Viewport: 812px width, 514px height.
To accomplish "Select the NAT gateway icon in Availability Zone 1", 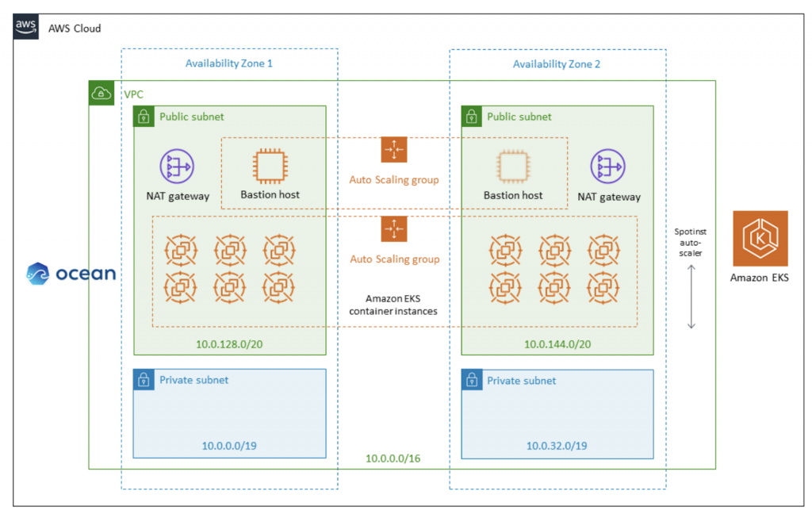I will pyautogui.click(x=177, y=167).
